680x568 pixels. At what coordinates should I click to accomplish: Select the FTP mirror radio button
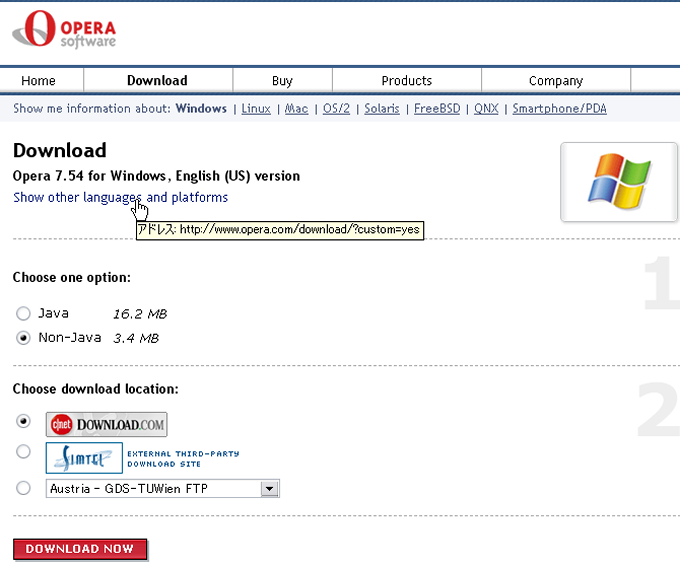click(x=24, y=488)
